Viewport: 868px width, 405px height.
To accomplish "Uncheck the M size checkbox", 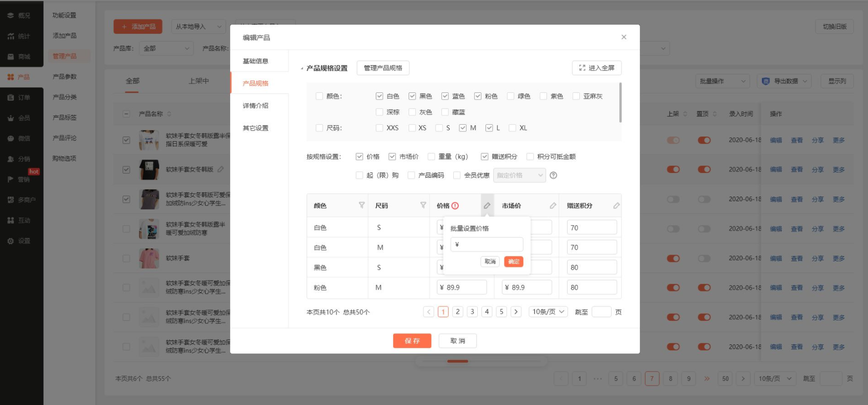I will [463, 128].
